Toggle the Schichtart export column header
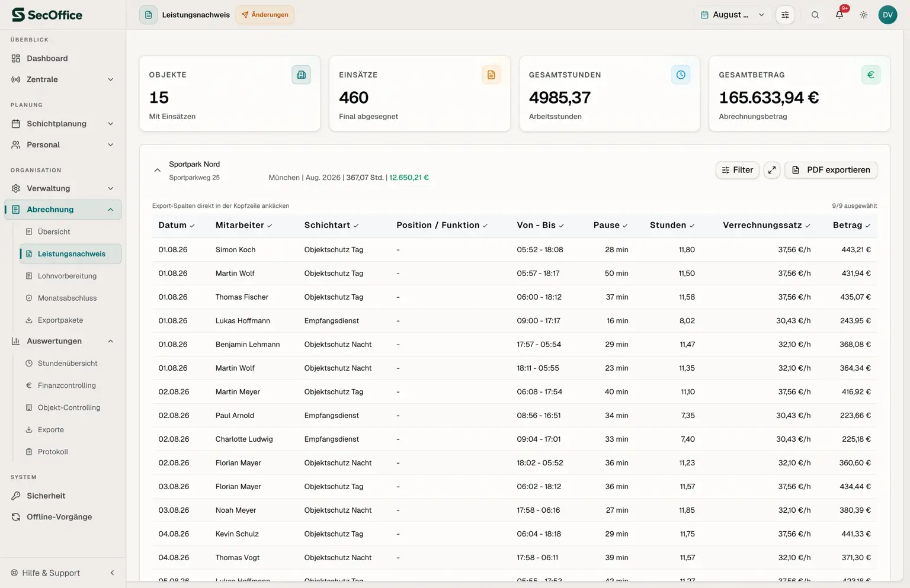This screenshot has width=910, height=588. (x=332, y=225)
